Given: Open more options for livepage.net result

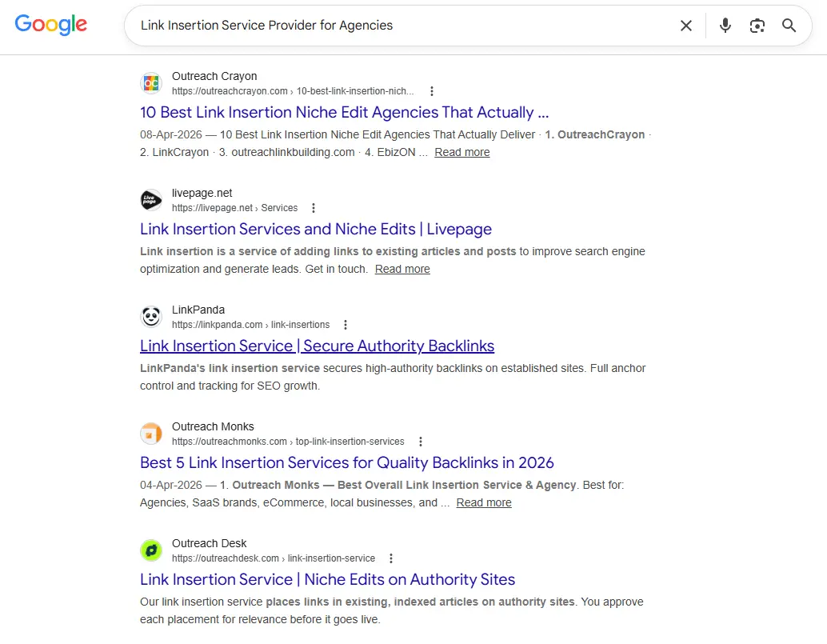Looking at the screenshot, I should point(314,208).
